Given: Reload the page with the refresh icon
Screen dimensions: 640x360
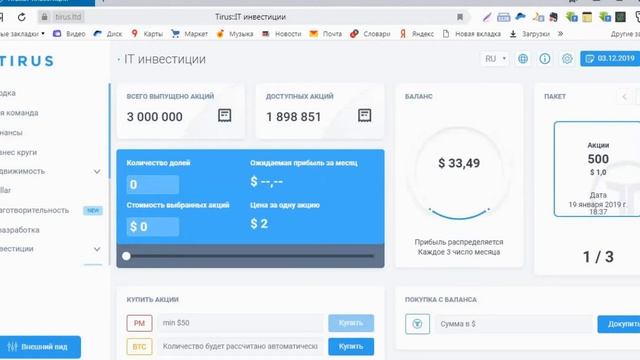Looking at the screenshot, I should 22,17.
